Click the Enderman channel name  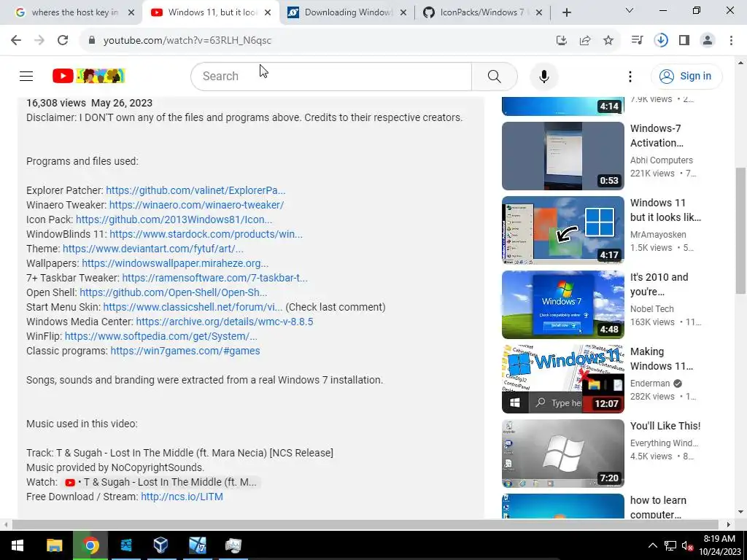point(650,384)
